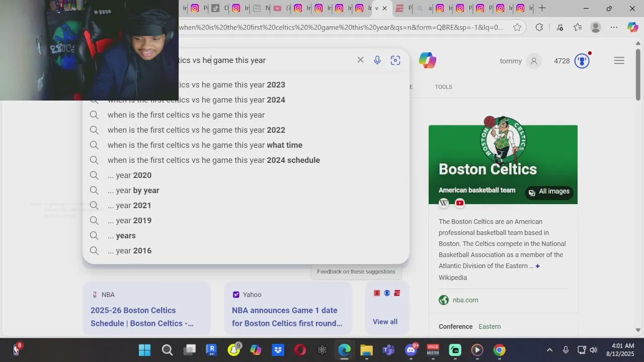The height and width of the screenshot is (362, 644).
Task: Open Microsoft Teams from the taskbar
Action: [388, 350]
